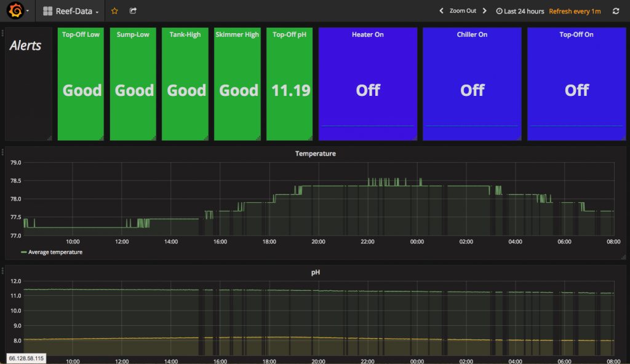Click the refresh dashboard icon

point(616,11)
